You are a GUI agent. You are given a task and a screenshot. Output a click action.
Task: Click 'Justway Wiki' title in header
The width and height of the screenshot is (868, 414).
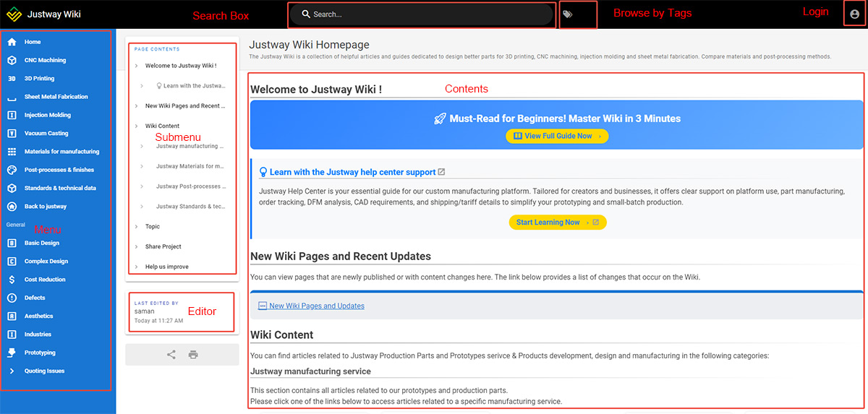pos(54,14)
